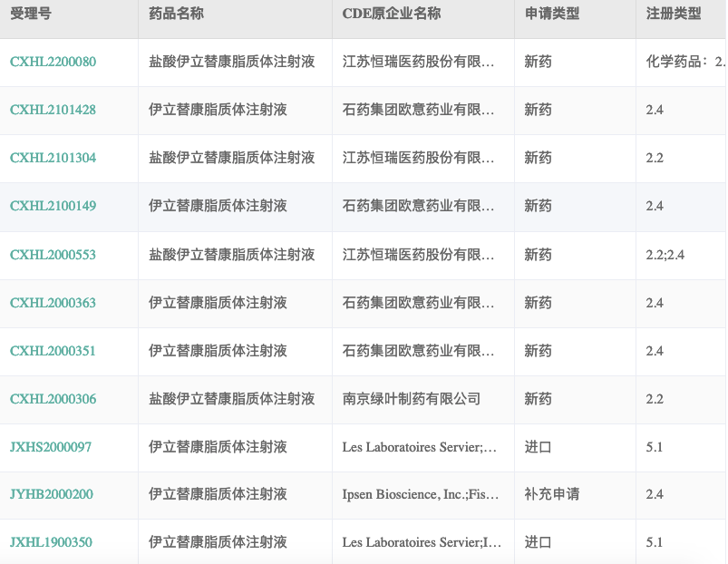Click the 申请类型 column header
This screenshot has height=564, width=728.
coord(552,15)
